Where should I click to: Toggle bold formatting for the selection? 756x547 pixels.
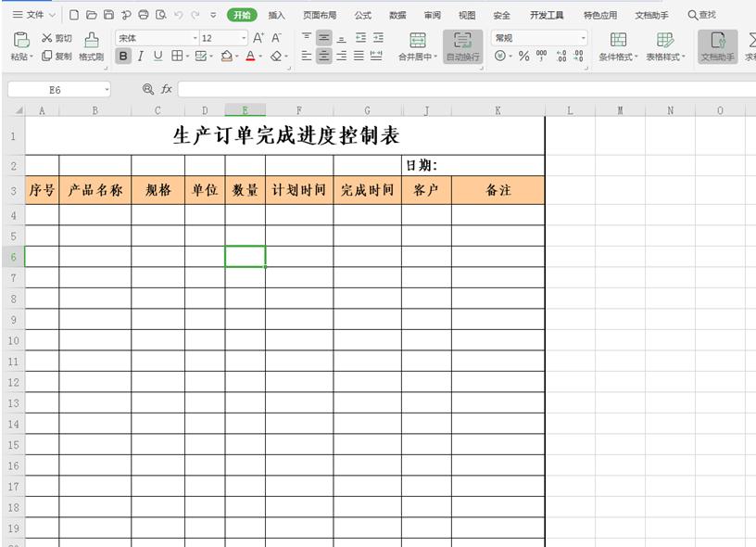(122, 56)
